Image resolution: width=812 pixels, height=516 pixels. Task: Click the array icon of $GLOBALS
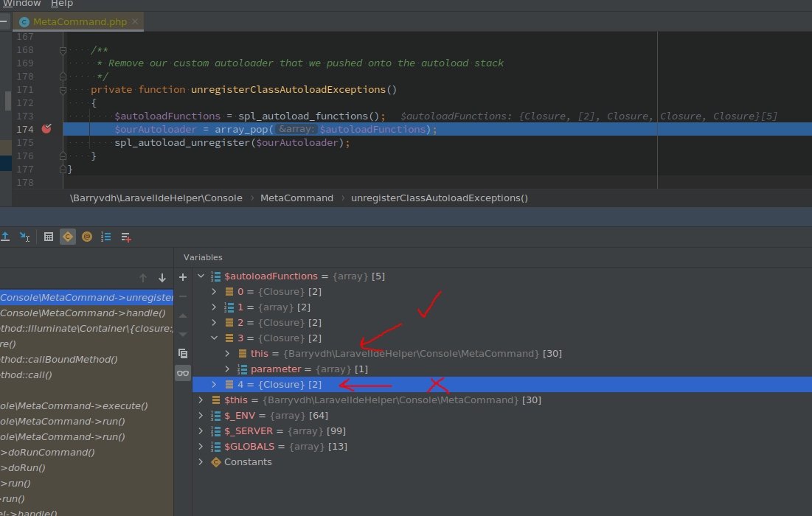(x=216, y=447)
